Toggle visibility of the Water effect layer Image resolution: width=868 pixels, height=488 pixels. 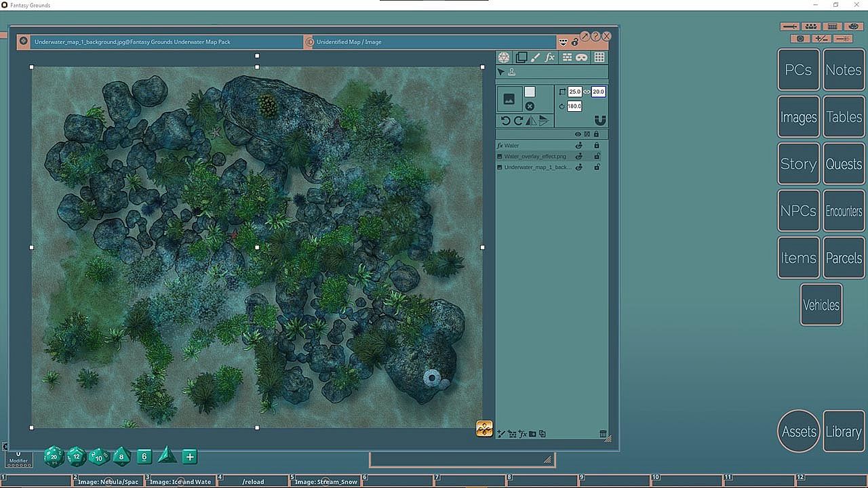coord(579,146)
